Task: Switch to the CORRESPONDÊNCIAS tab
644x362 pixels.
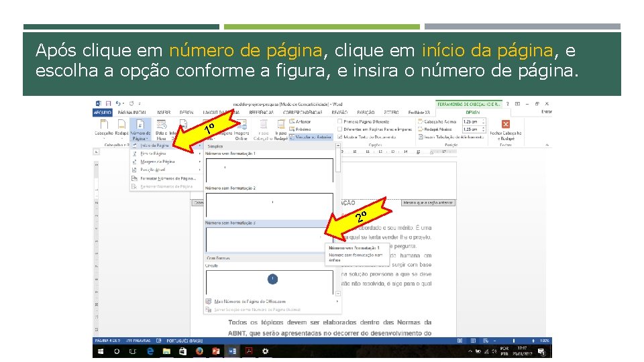Action: (x=303, y=113)
